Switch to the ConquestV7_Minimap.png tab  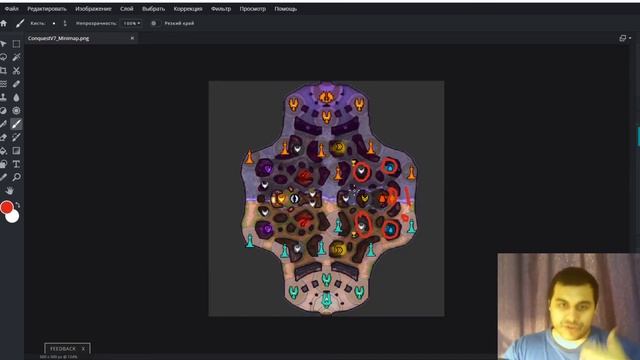[58, 38]
